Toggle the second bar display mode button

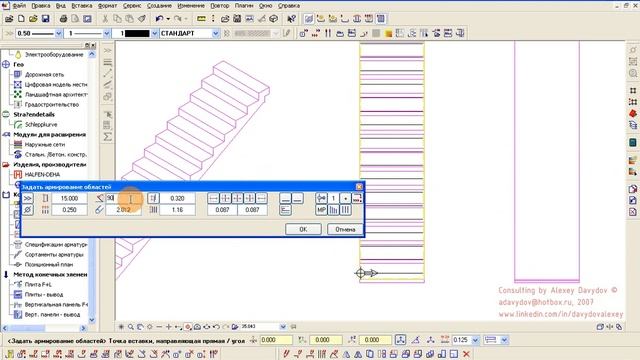tap(298, 198)
